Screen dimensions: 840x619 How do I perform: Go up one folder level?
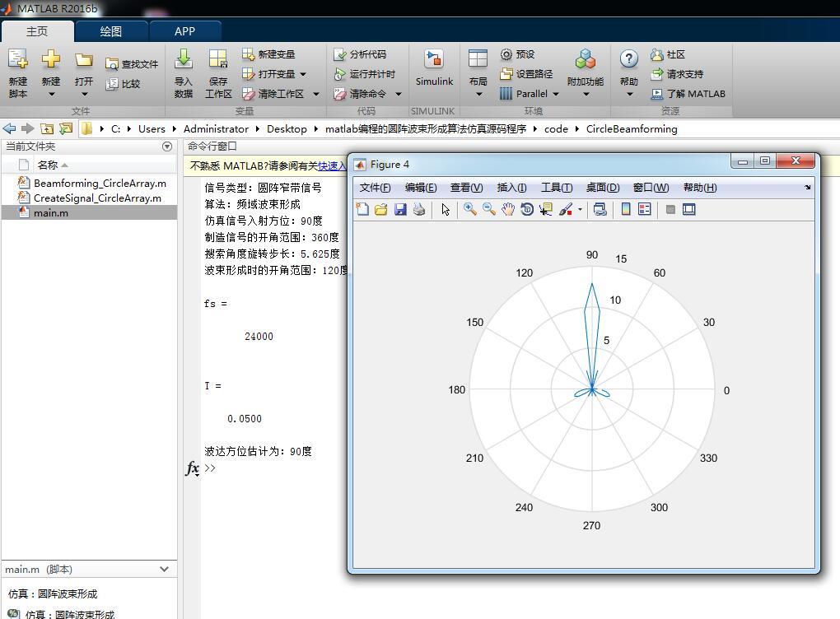click(47, 128)
